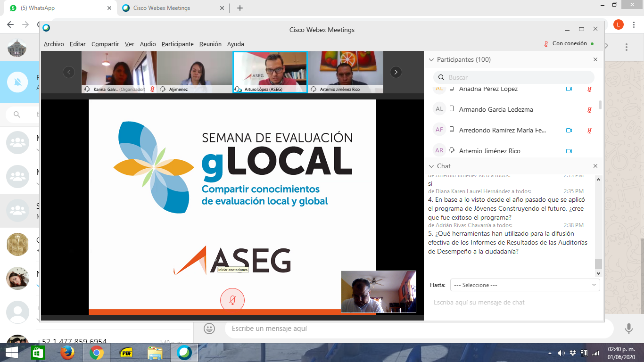Click the WhatsApp emoji smiley icon

(209, 329)
